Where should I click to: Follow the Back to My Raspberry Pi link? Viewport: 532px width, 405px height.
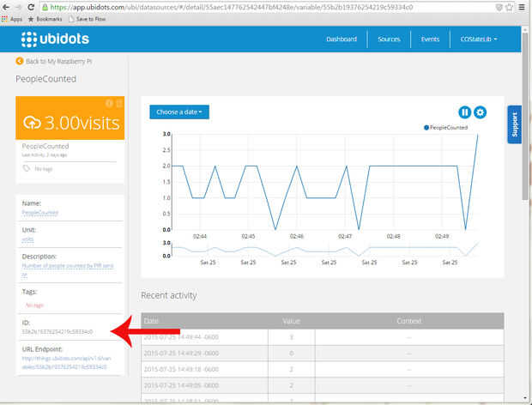click(x=58, y=62)
